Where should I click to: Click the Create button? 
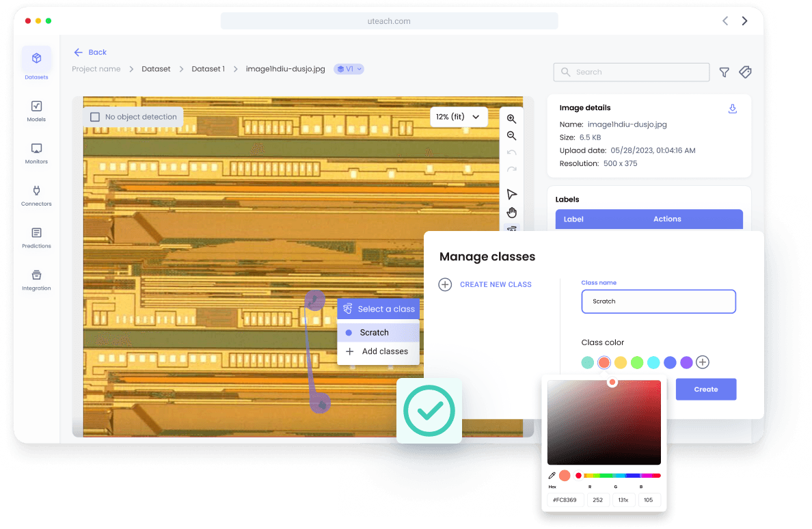pyautogui.click(x=705, y=389)
